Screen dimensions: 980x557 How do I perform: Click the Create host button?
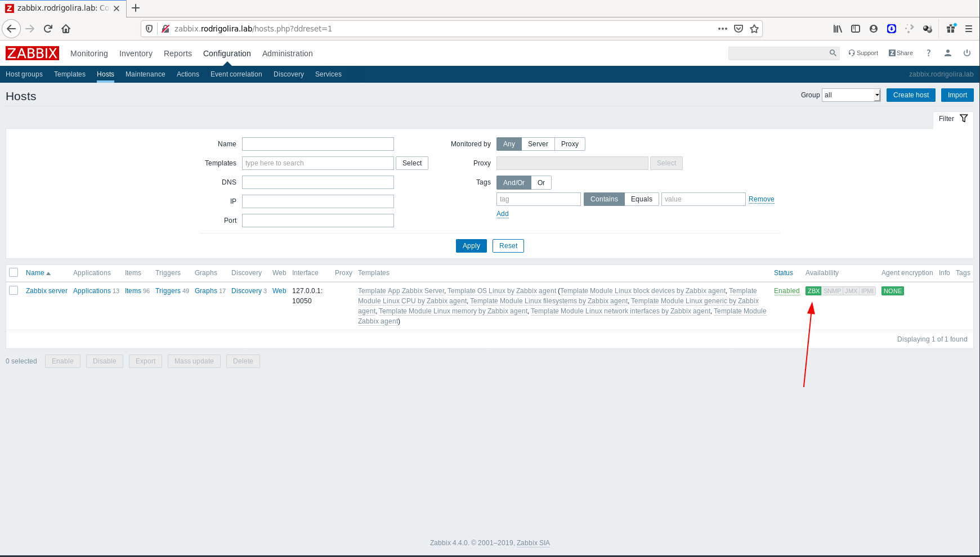pos(910,95)
